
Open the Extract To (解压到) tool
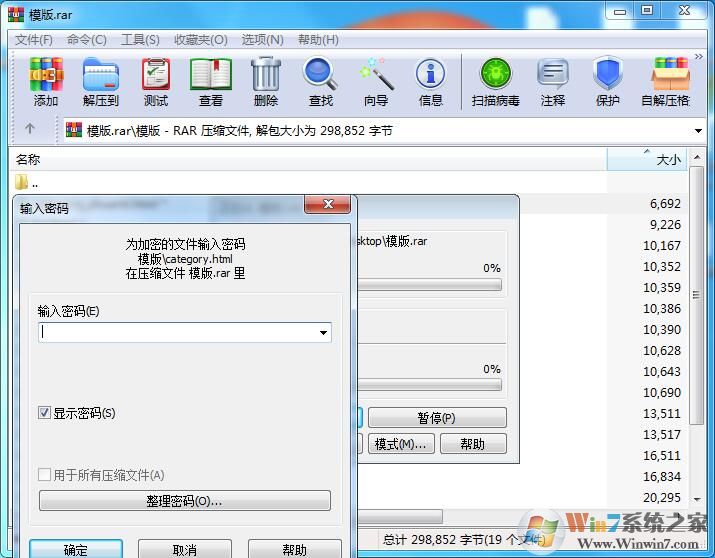(101, 81)
